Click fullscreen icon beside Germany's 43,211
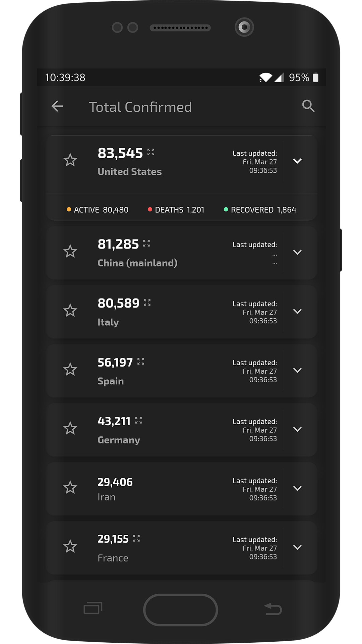The height and width of the screenshot is (644, 362). (x=138, y=421)
